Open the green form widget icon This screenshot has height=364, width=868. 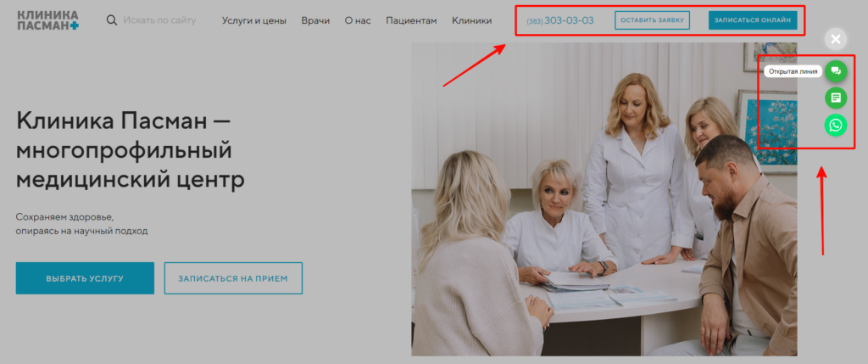[836, 98]
